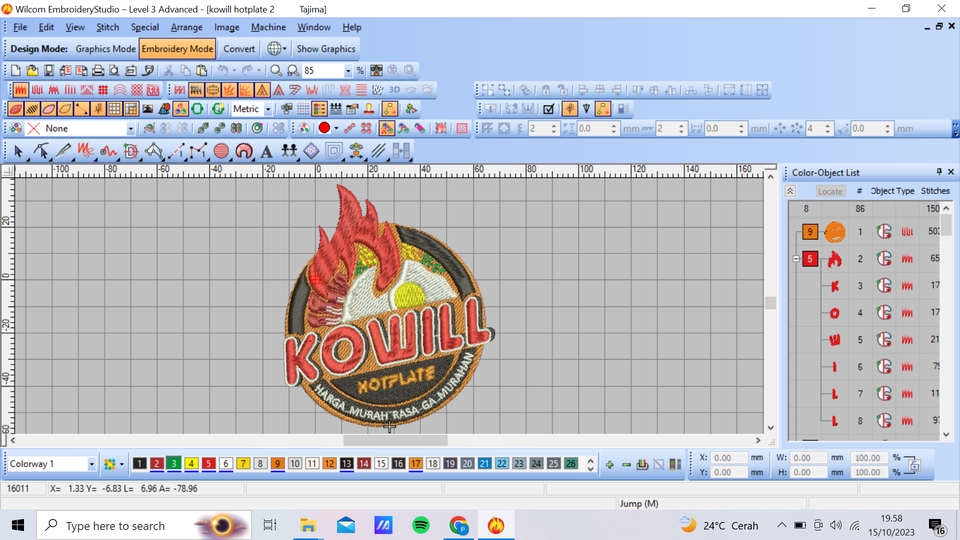Screen dimensions: 960x540
Task: Click the Team Names people icon
Action: click(289, 151)
